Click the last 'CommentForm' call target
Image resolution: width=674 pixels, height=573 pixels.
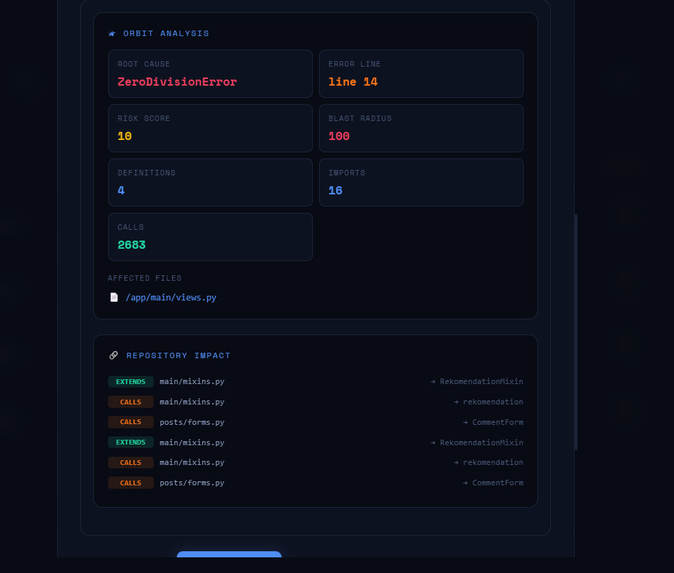(x=498, y=483)
